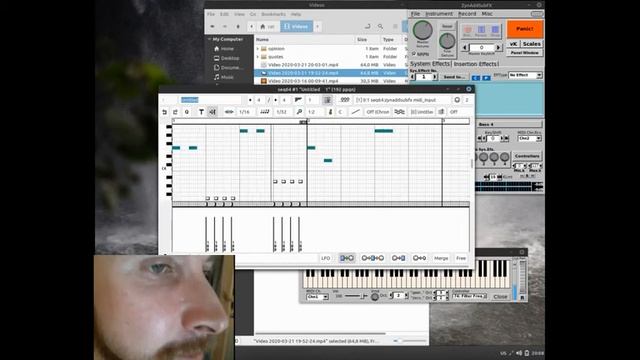Viewport: 640px width, 360px height.
Task: Click the orange Panic! button
Action: coord(525,29)
